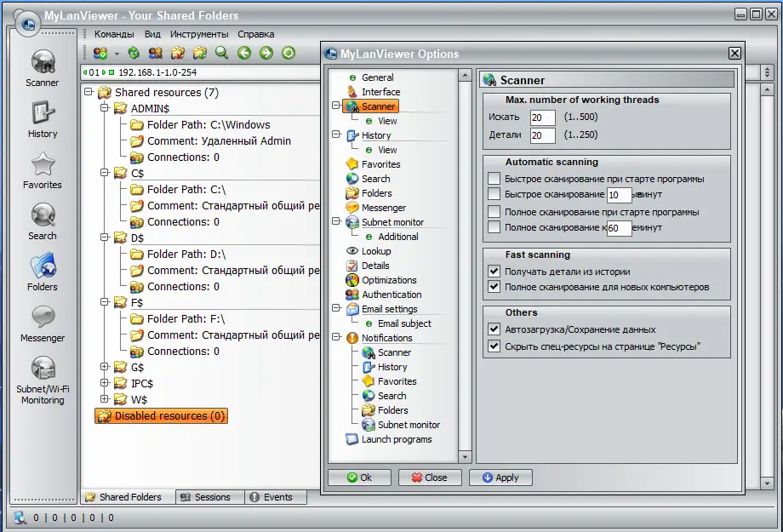Expand the W$ share node

tap(105, 398)
